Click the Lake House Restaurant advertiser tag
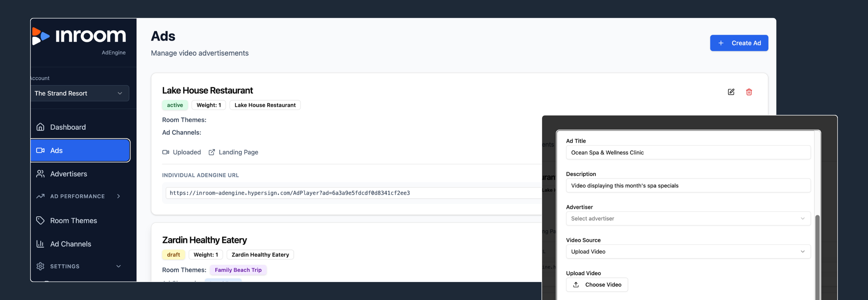Viewport: 868px width, 300px height. pyautogui.click(x=265, y=105)
